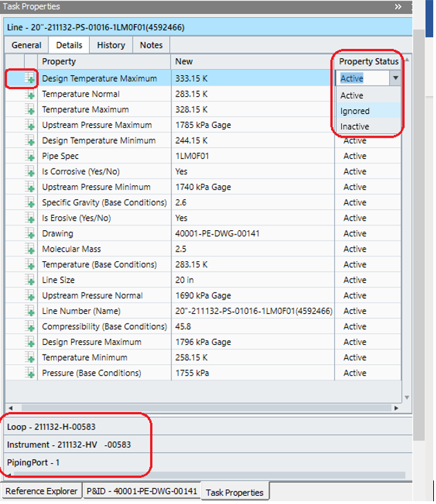Switch to the General tab
This screenshot has height=504, width=436.
27,45
